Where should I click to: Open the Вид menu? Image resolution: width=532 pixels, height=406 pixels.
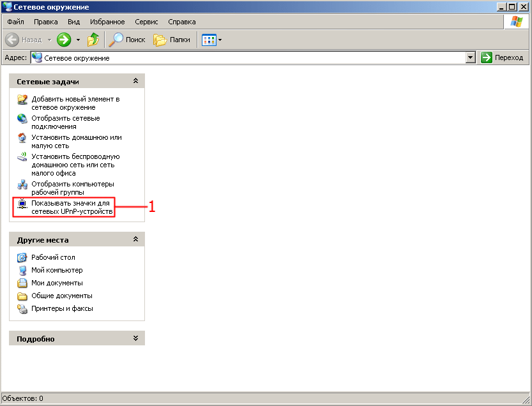(x=73, y=22)
